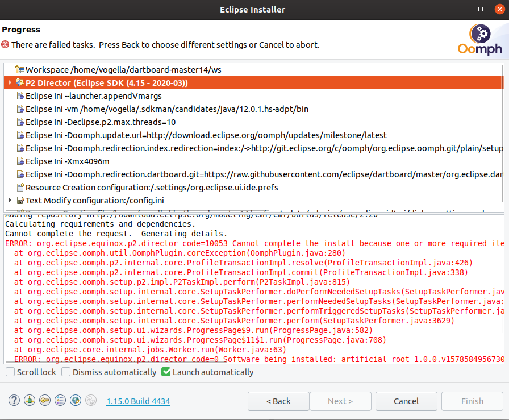This screenshot has width=509, height=420.
Task: Click the OomphPlugin.coreException stack trace line
Action: click(x=180, y=253)
